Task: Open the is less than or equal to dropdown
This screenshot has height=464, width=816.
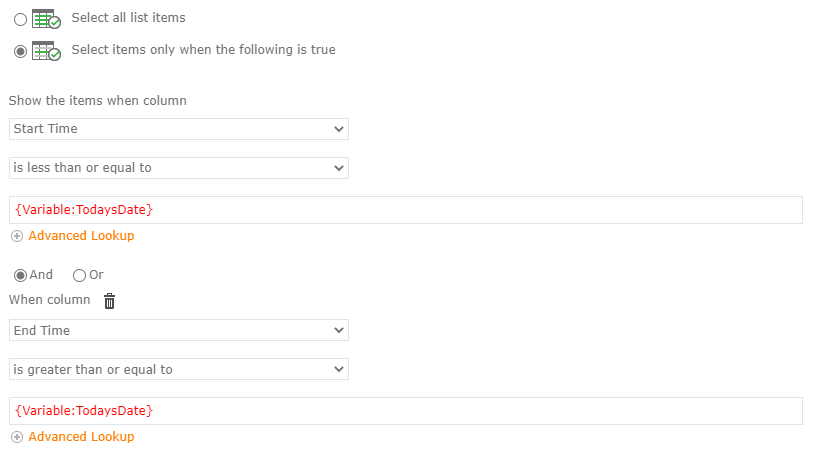Action: tap(179, 168)
